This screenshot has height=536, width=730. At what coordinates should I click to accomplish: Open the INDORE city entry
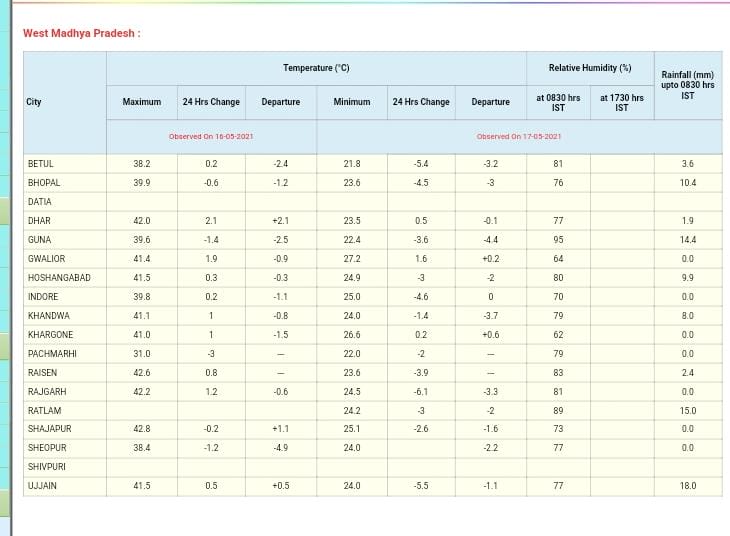(43, 297)
